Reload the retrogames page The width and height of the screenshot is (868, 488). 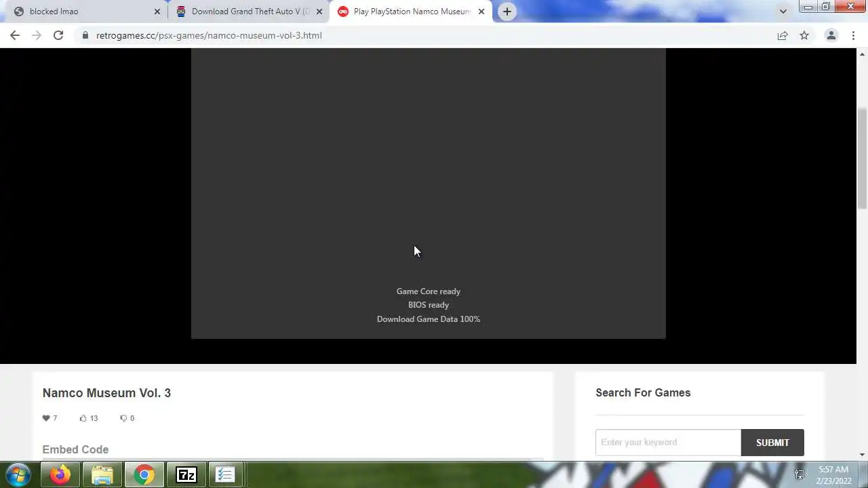58,35
